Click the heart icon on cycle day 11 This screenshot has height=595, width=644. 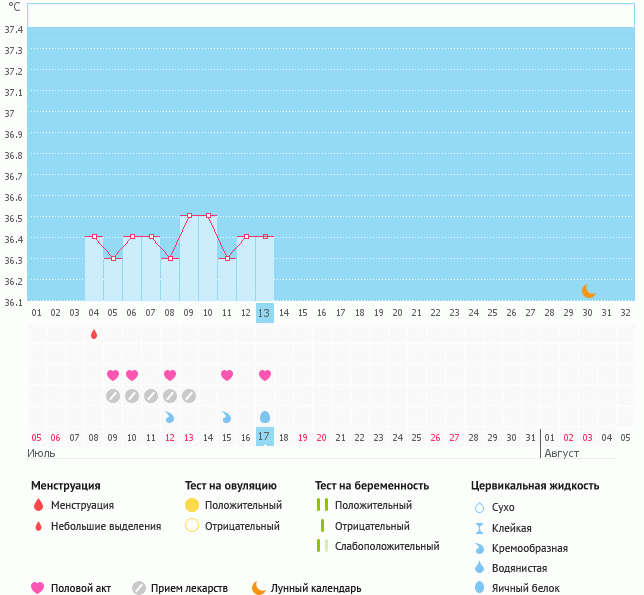[227, 375]
